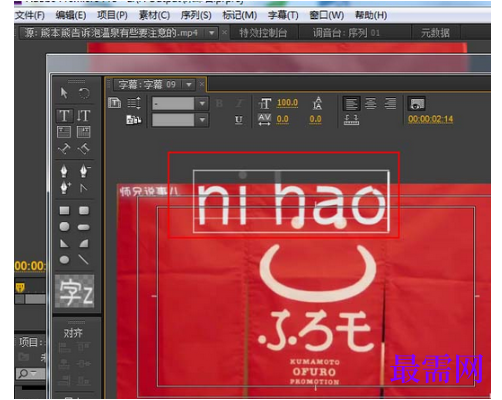
Task: Select the 'ni hao' text object
Action: (x=292, y=201)
